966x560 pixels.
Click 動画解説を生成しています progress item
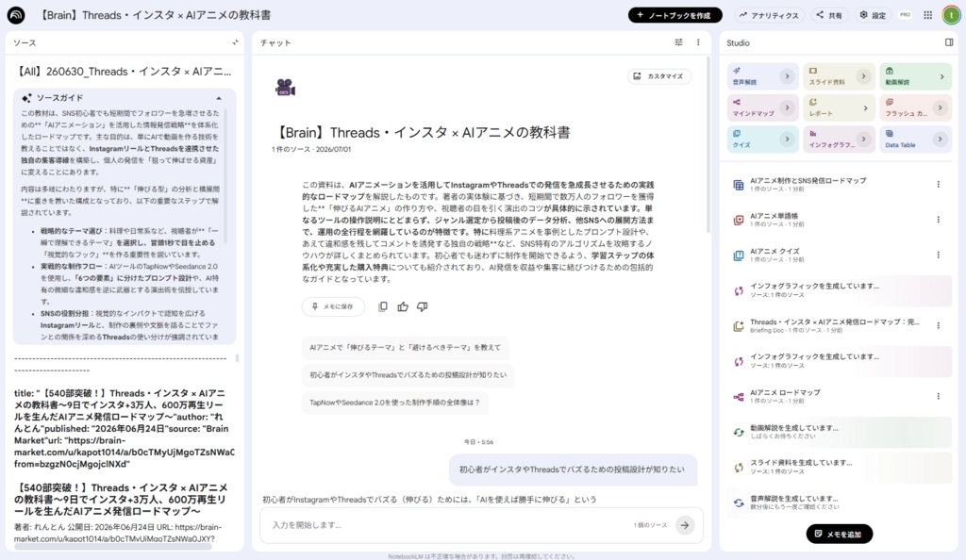click(x=839, y=432)
